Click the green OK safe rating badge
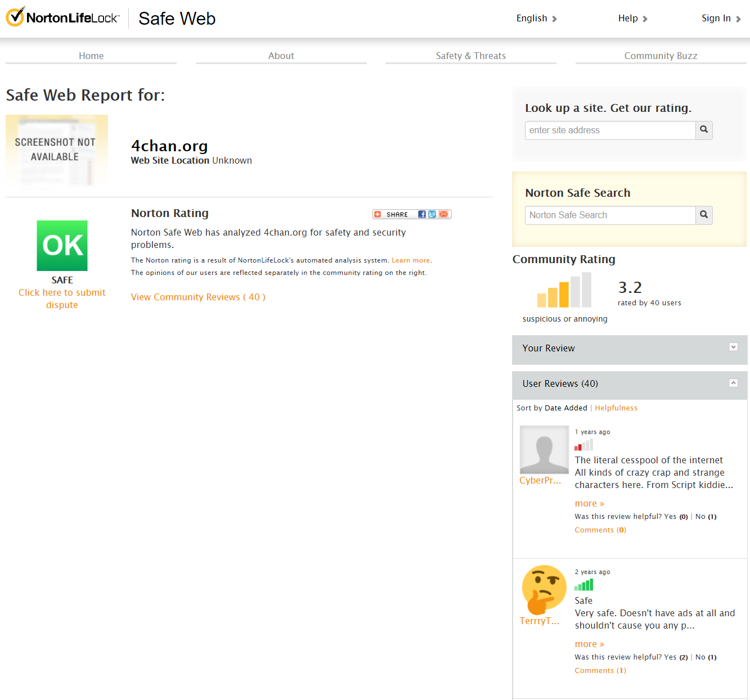 click(62, 246)
